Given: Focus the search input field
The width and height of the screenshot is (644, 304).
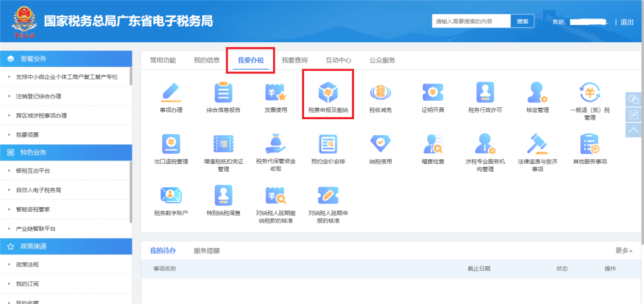Looking at the screenshot, I should [471, 21].
